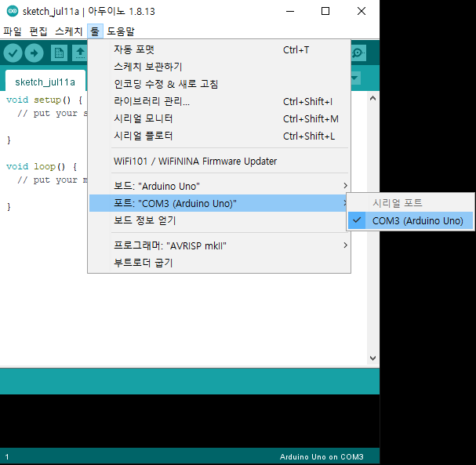This screenshot has height=465, width=476.
Task: Click editor scrollbar down arrow
Action: (x=372, y=358)
